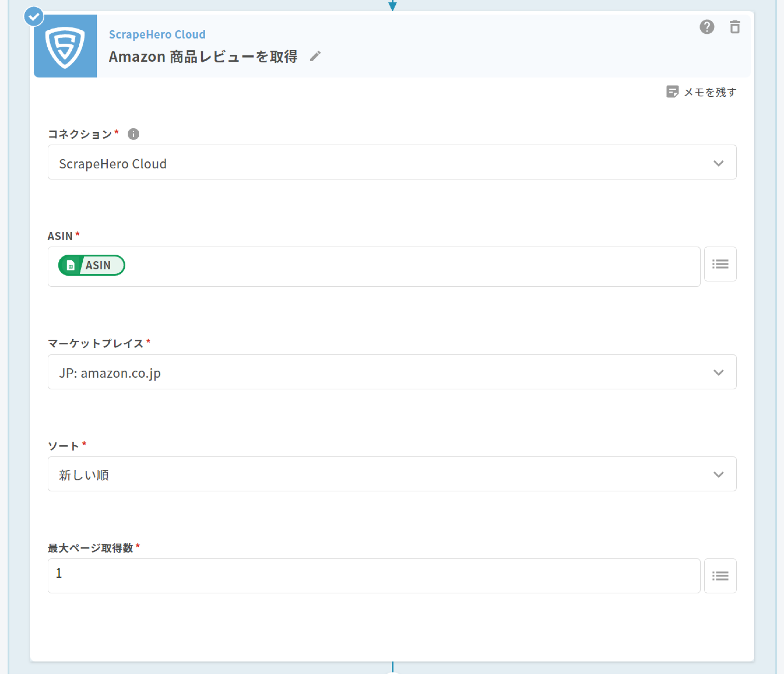Click the blue checkmark status badge
This screenshot has width=784, height=674.
click(34, 17)
